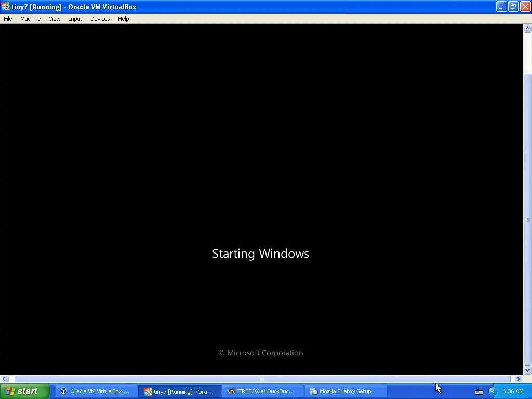Click the vertical scrollbar down arrow
The height and width of the screenshot is (399, 532).
pos(527,370)
